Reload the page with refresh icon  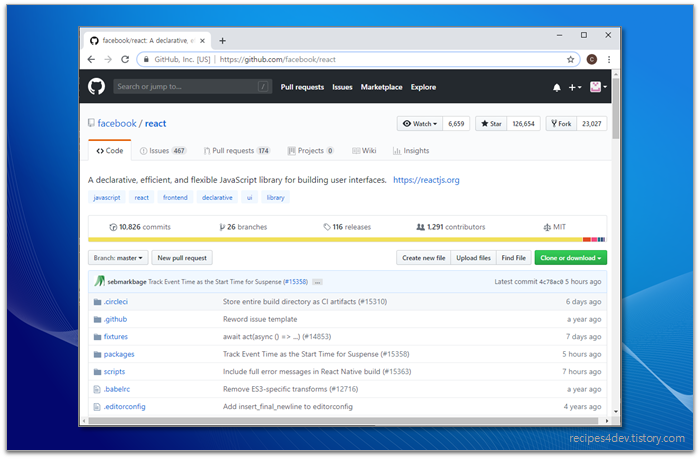(x=125, y=59)
